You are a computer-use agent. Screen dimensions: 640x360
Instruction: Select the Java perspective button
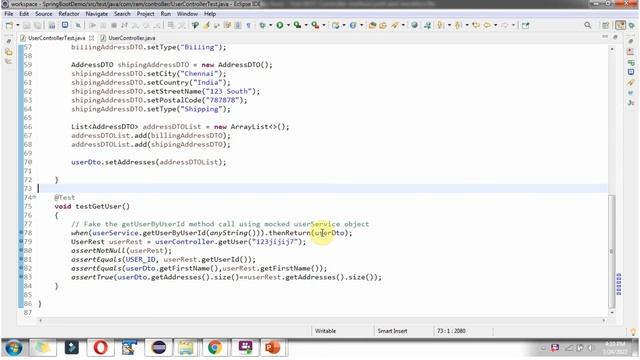coord(620,25)
